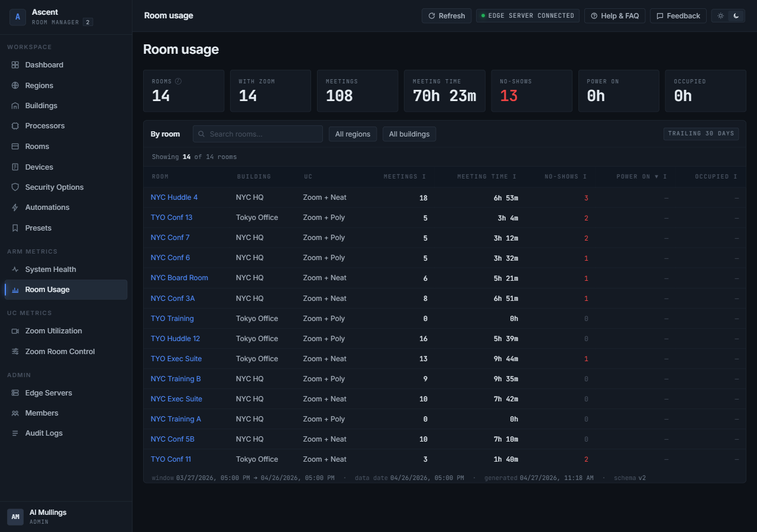The width and height of the screenshot is (757, 532).
Task: Open Help & FAQ
Action: click(x=614, y=16)
